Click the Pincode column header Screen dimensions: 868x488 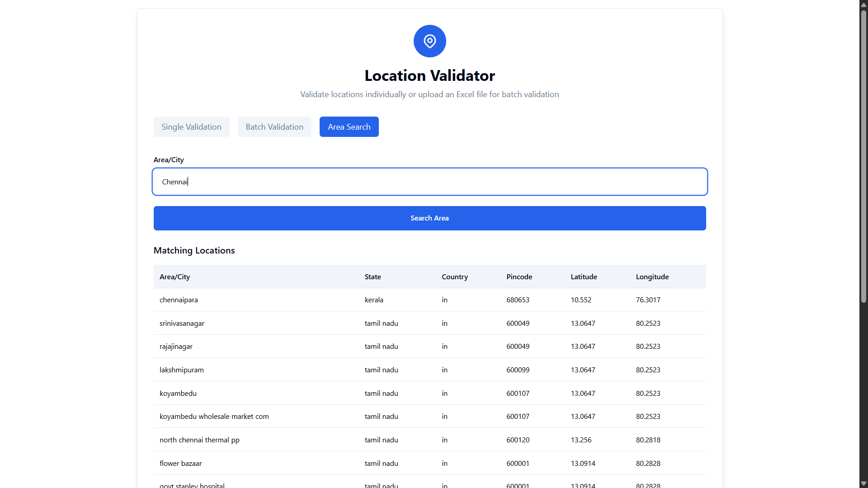pyautogui.click(x=519, y=277)
